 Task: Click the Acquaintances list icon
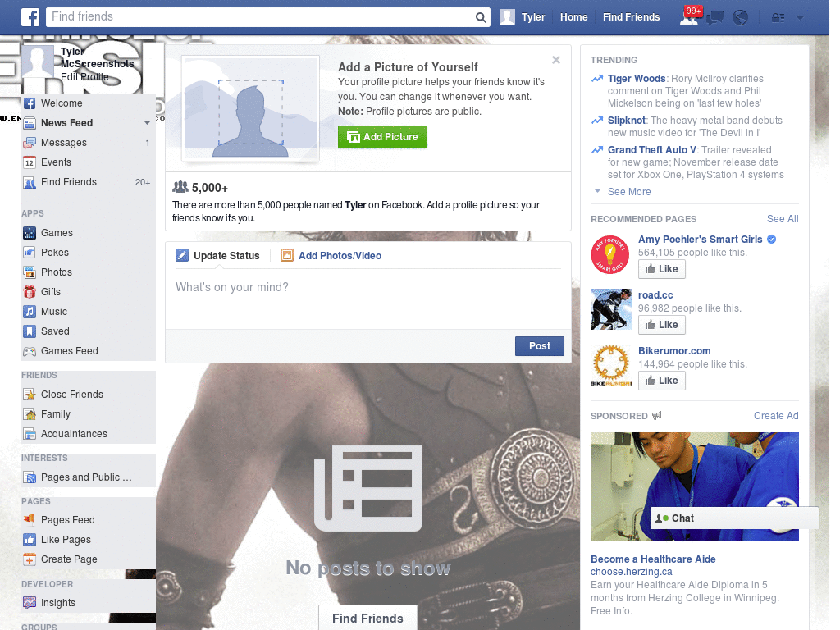30,434
